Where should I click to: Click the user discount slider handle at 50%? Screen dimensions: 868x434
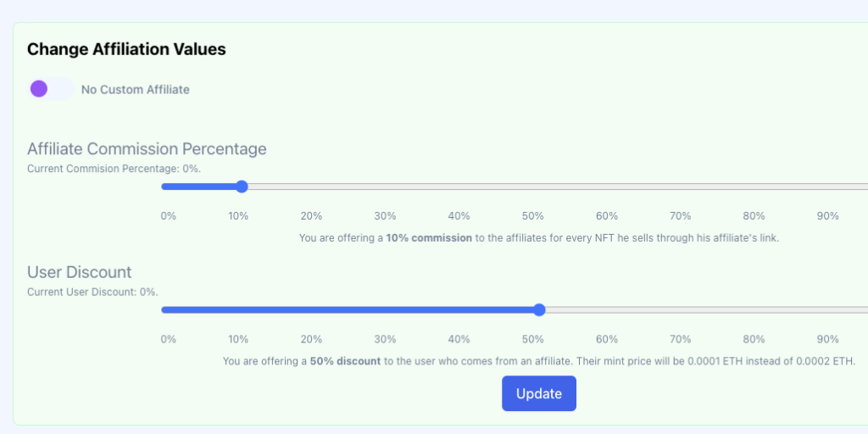[x=539, y=309]
